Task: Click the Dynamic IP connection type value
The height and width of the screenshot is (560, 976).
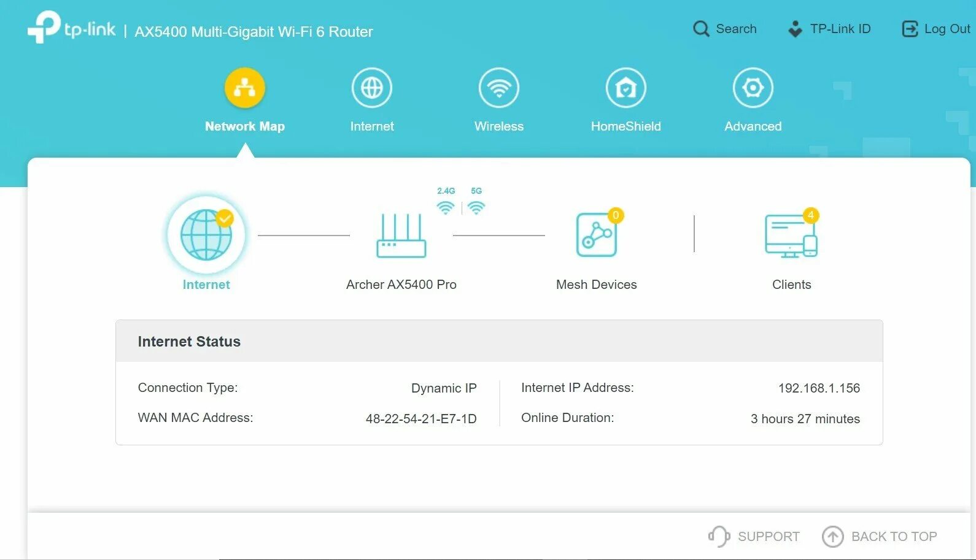Action: click(x=444, y=388)
